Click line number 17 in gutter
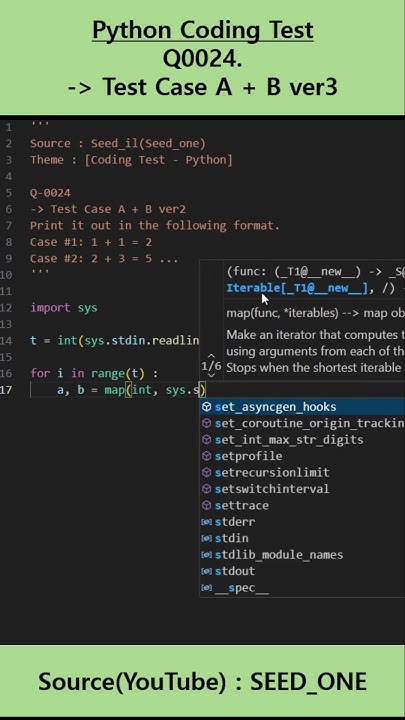This screenshot has height=720, width=405. coord(6,390)
